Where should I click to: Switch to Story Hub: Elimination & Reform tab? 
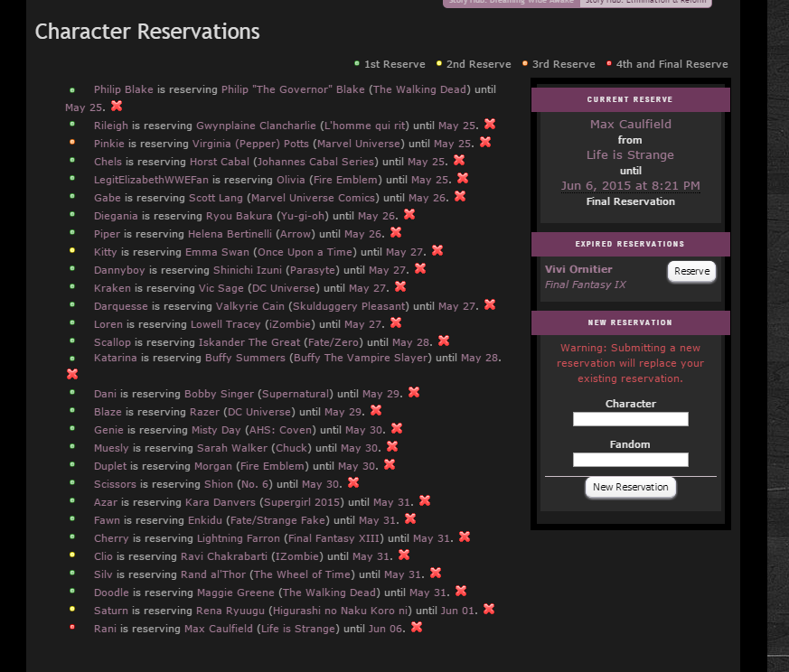645,3
